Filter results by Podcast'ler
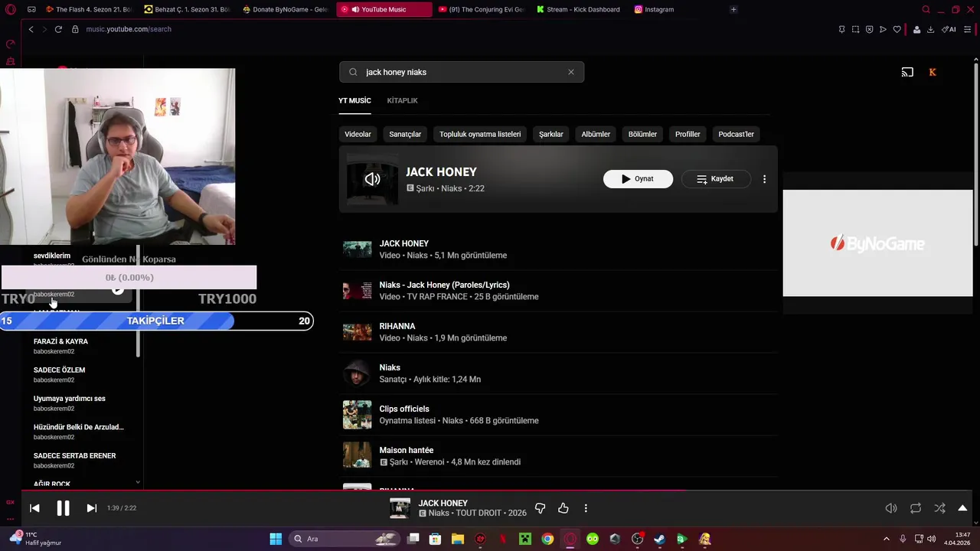Screen dimensions: 980x551 736,134
